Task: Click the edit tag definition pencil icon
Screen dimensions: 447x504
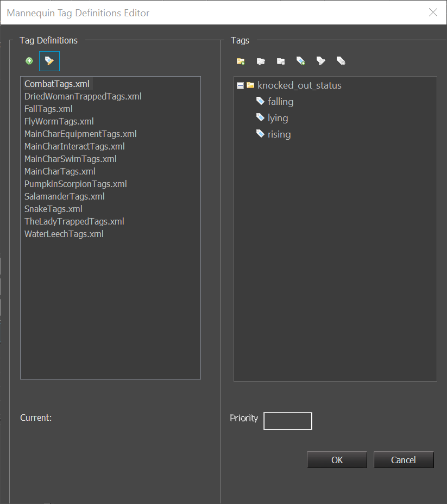Action: (49, 61)
